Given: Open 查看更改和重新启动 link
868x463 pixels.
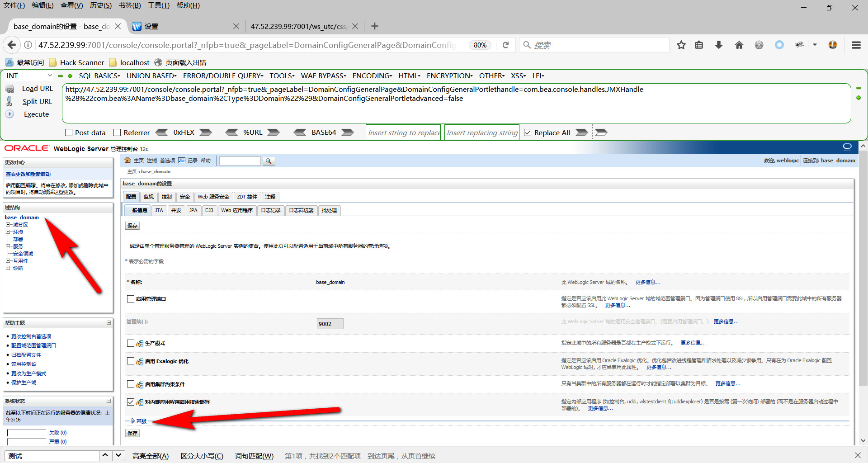Looking at the screenshot, I should (28, 174).
